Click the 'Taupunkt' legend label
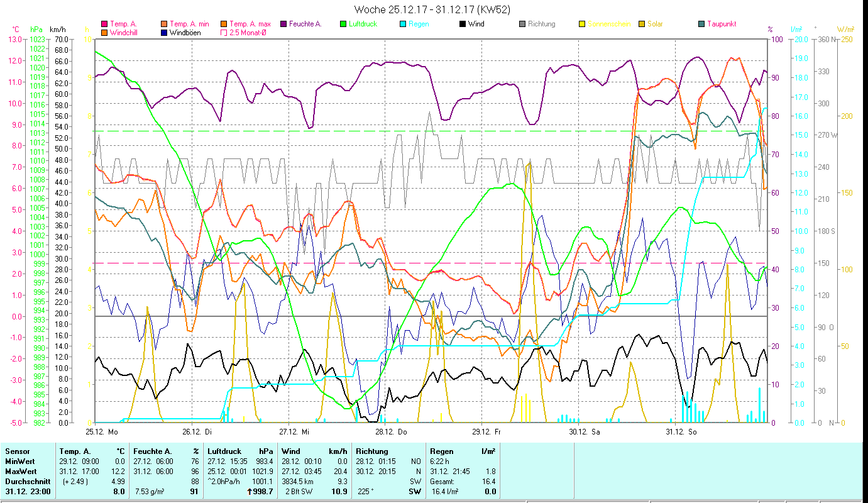 (x=722, y=24)
